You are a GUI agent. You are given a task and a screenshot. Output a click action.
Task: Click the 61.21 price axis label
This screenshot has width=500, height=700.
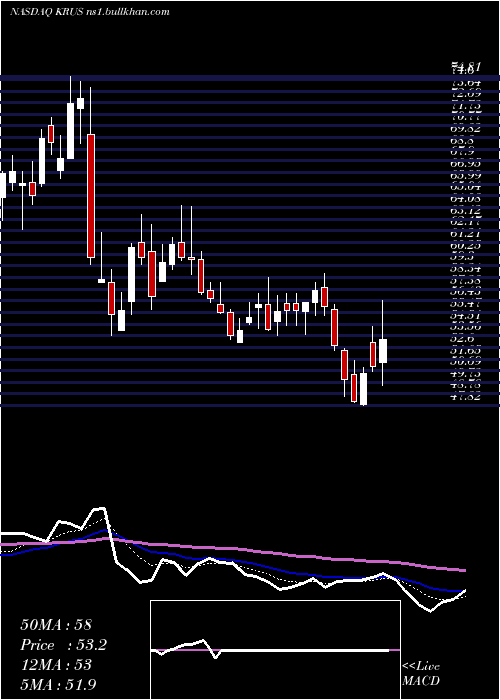tap(465, 233)
